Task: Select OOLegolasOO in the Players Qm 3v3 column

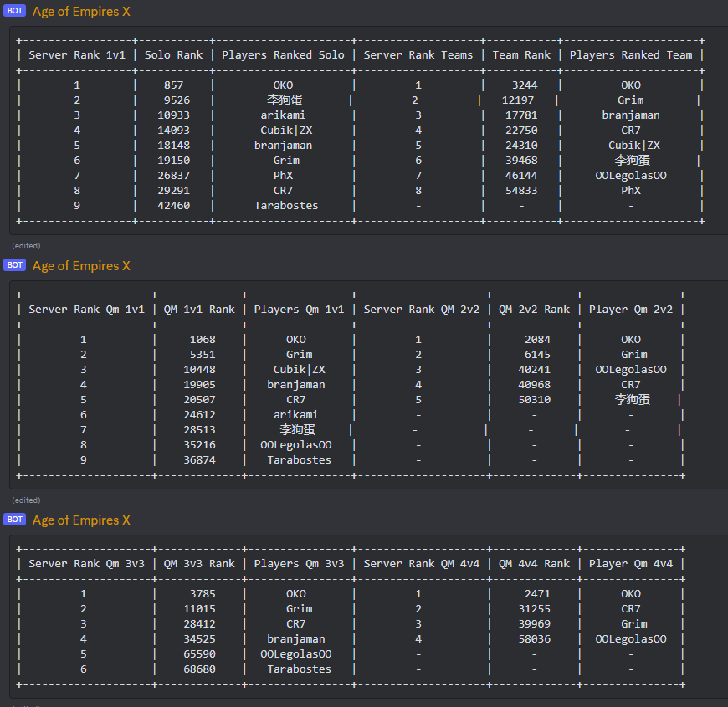Action: 296,654
